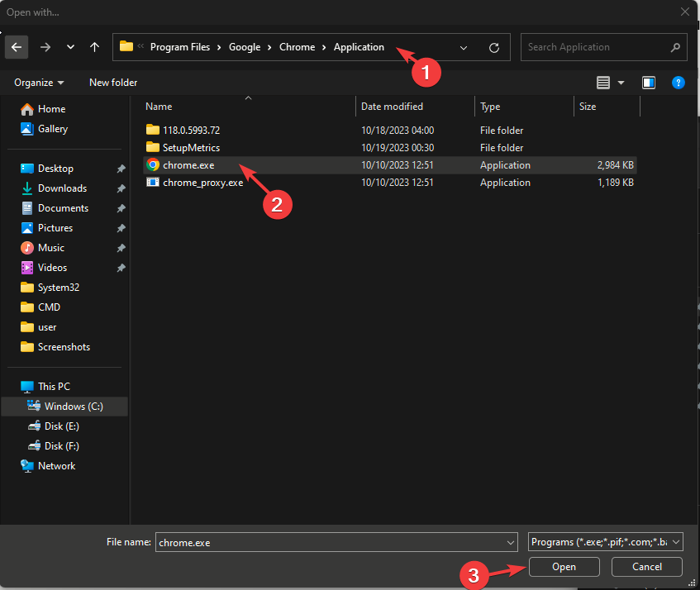
Task: Create a New folder
Action: 113,83
